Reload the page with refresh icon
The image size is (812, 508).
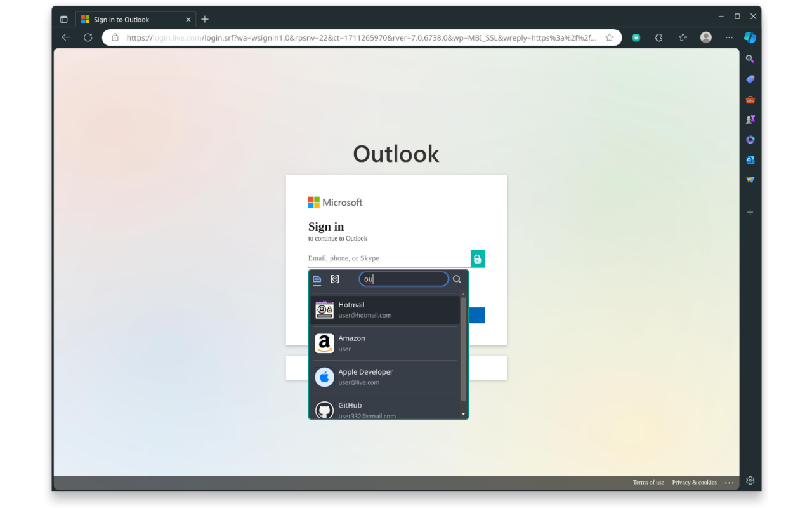[88, 37]
